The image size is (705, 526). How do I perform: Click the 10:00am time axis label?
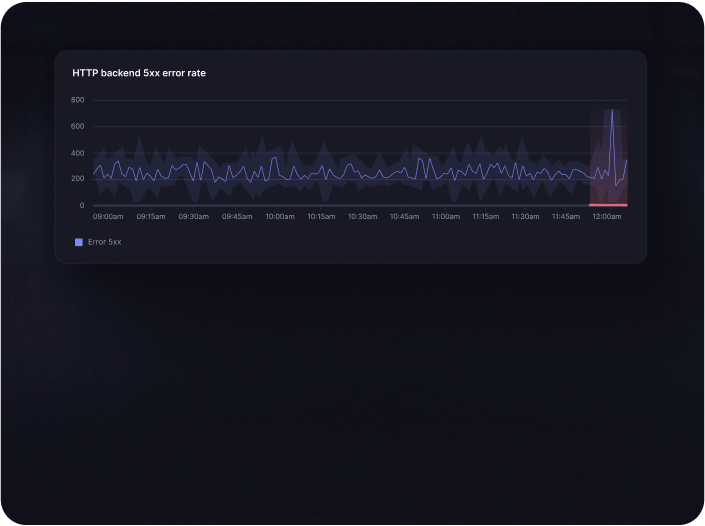(x=280, y=216)
